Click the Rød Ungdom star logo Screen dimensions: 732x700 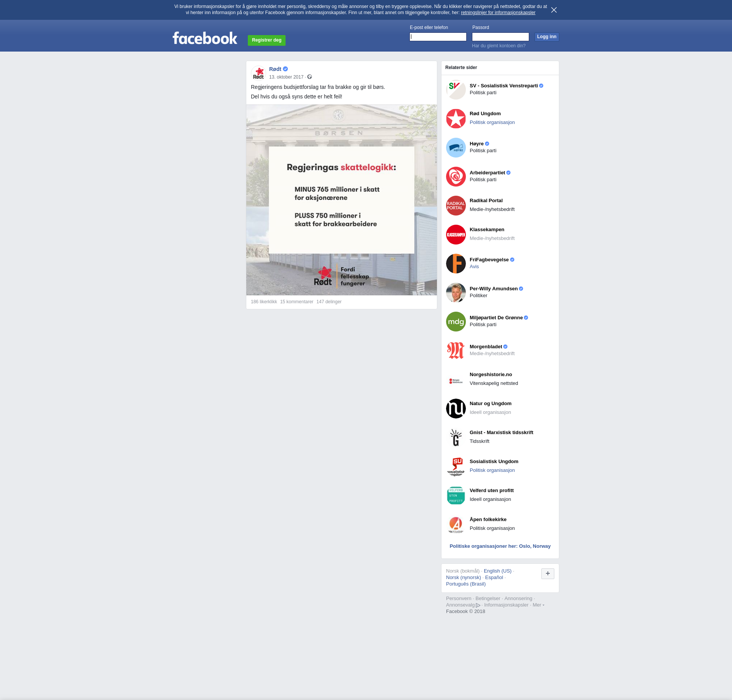pyautogui.click(x=456, y=119)
